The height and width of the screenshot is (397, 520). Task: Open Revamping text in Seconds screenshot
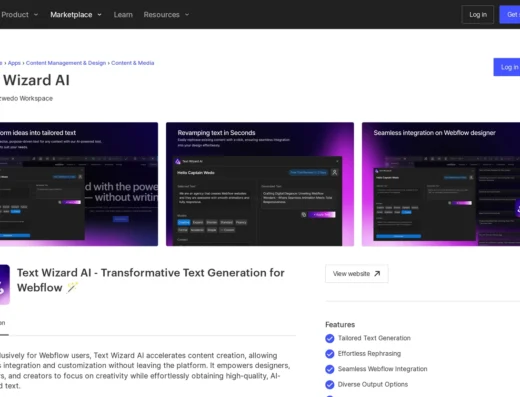[260, 184]
